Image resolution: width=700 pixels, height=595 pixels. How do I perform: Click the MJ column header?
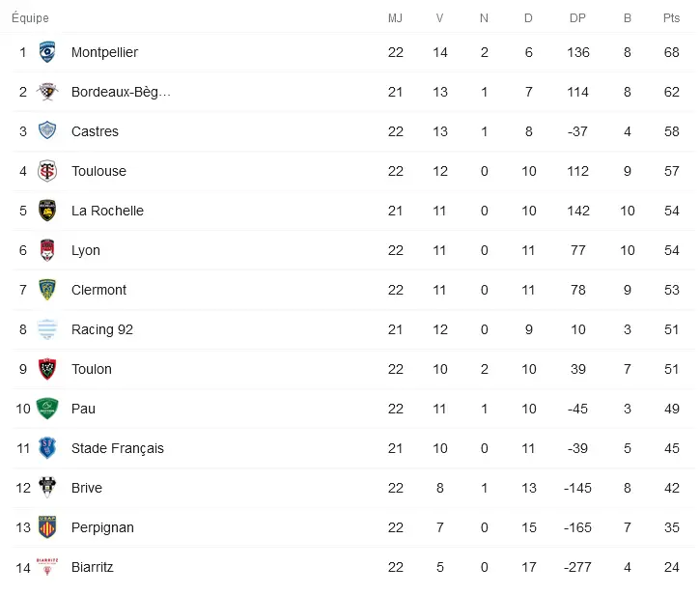point(395,18)
